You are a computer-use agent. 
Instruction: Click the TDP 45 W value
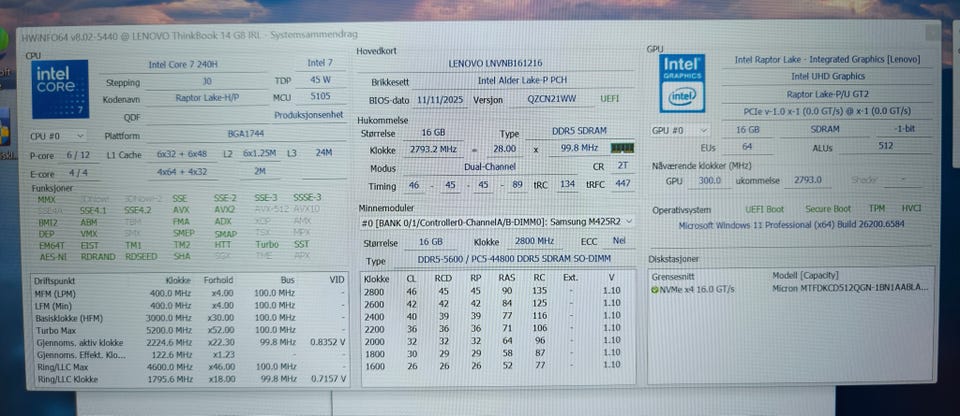click(x=320, y=80)
